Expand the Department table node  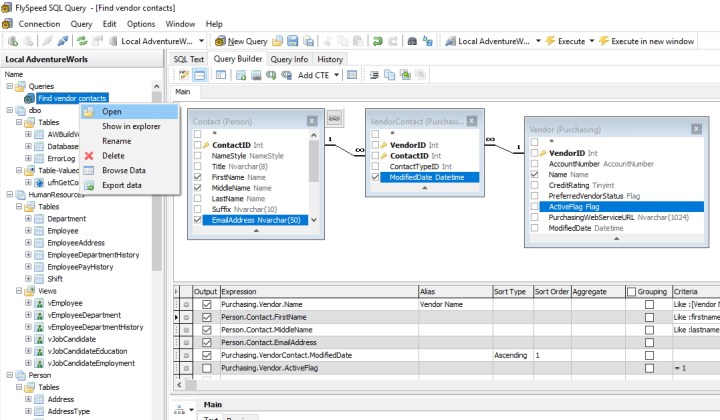[28, 218]
